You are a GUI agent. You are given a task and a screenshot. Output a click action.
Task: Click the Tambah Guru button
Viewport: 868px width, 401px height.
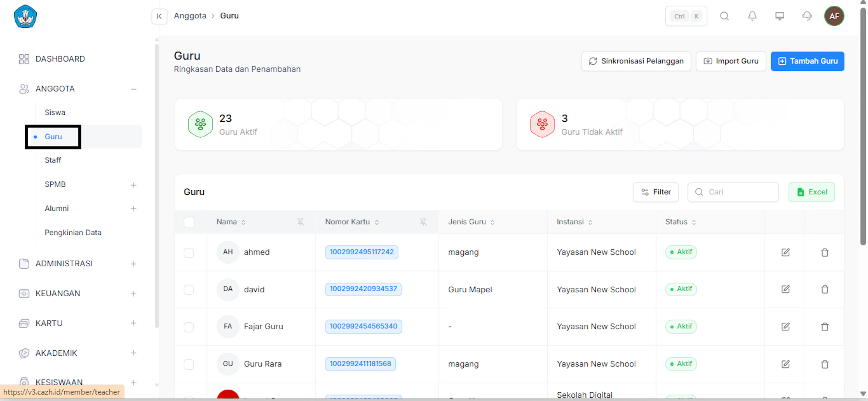click(x=807, y=61)
